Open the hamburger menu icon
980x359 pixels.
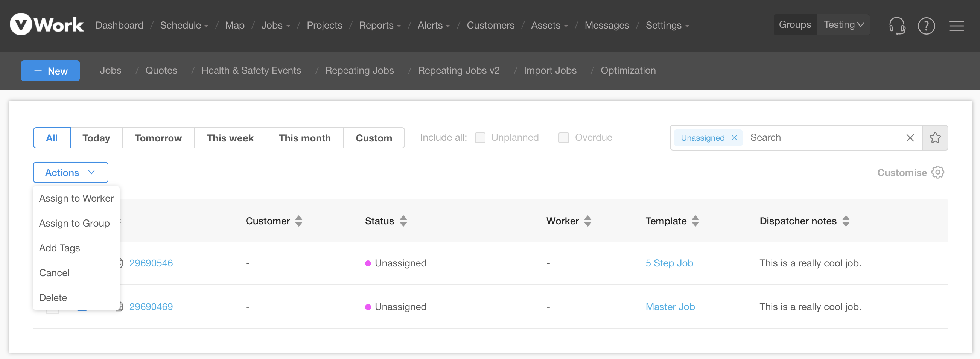956,26
